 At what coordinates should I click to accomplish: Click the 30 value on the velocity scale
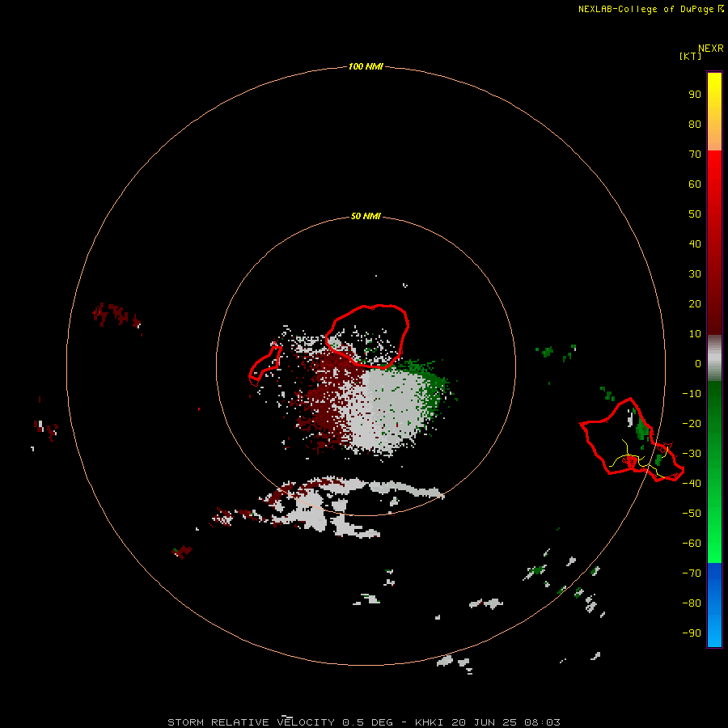[695, 274]
